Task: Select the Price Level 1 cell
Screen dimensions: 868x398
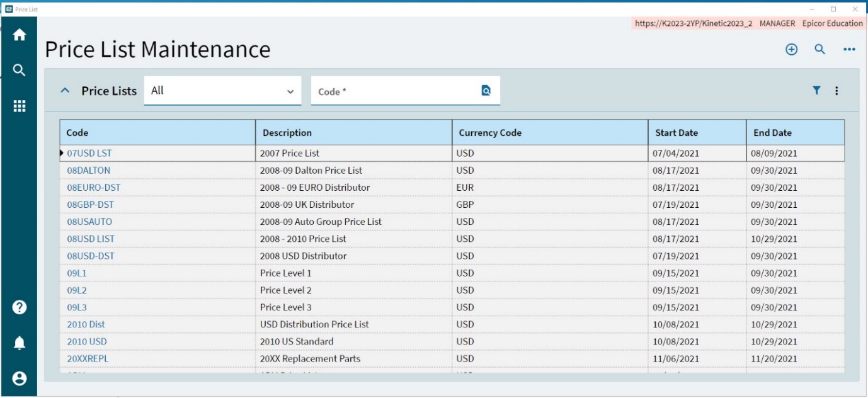Action: (x=354, y=273)
